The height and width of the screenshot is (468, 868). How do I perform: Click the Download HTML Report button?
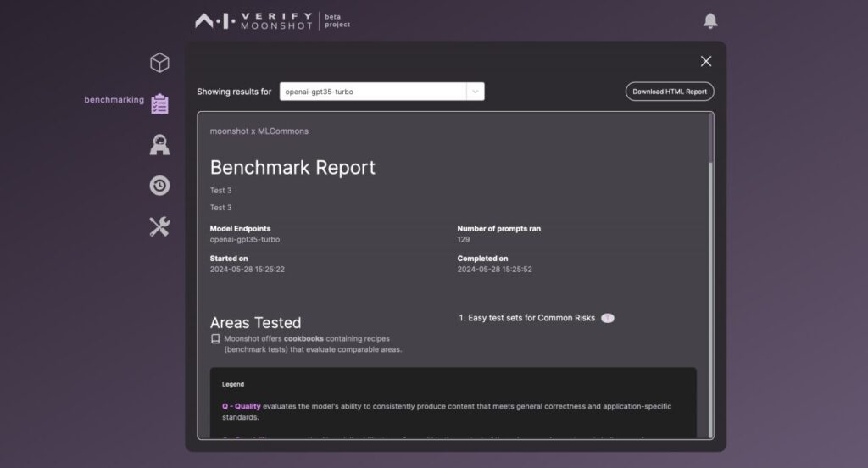(x=670, y=92)
